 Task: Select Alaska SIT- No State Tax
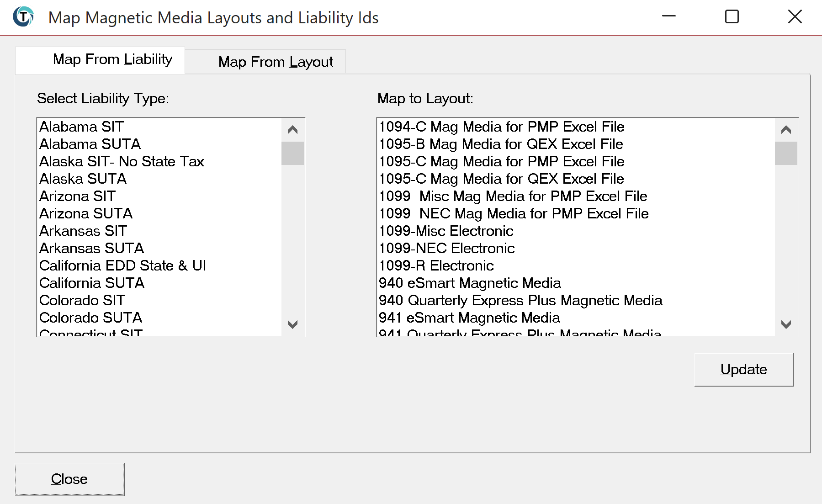[121, 161]
